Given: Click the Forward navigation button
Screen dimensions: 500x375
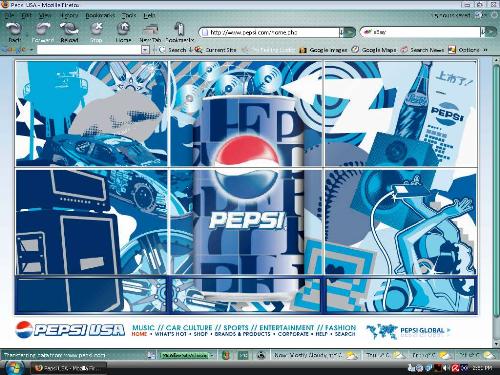Looking at the screenshot, I should [43, 32].
